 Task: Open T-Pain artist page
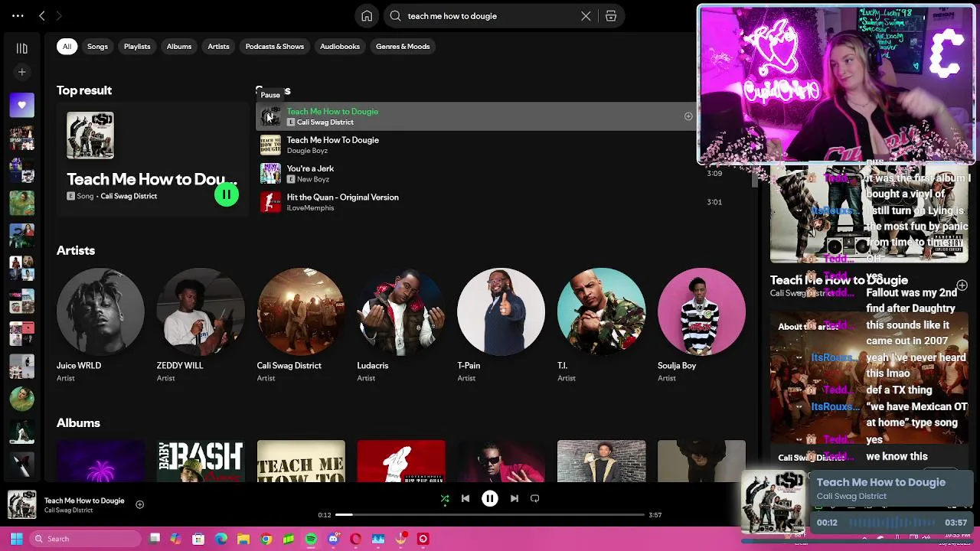click(x=501, y=311)
